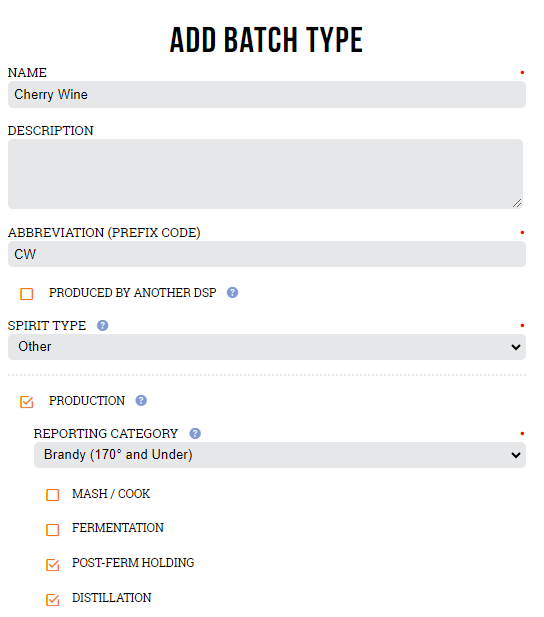Uncheck the Post-Ferm Holding checkbox
544x617 pixels.
(x=53, y=565)
